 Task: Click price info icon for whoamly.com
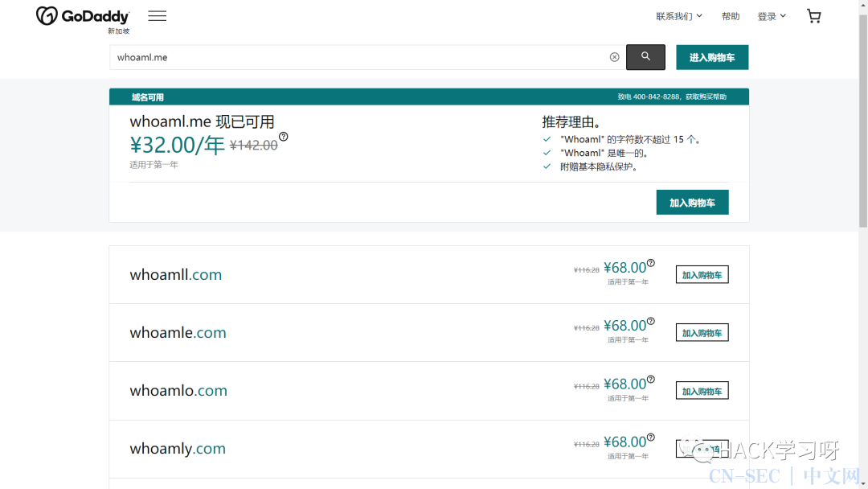tap(651, 437)
